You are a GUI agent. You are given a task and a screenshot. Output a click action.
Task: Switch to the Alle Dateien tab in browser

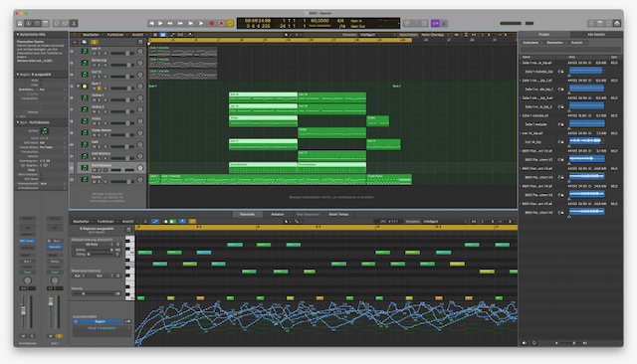[596, 35]
